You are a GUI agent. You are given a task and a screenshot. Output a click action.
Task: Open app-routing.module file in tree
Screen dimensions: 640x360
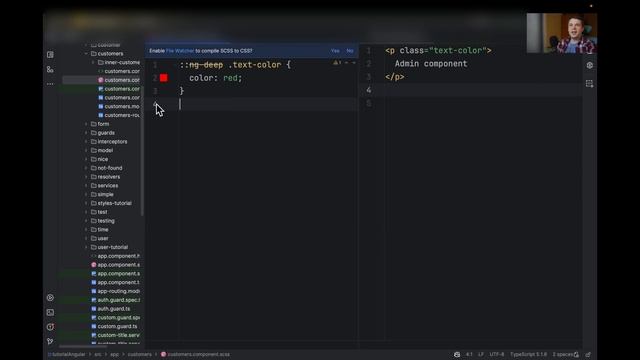point(118,291)
